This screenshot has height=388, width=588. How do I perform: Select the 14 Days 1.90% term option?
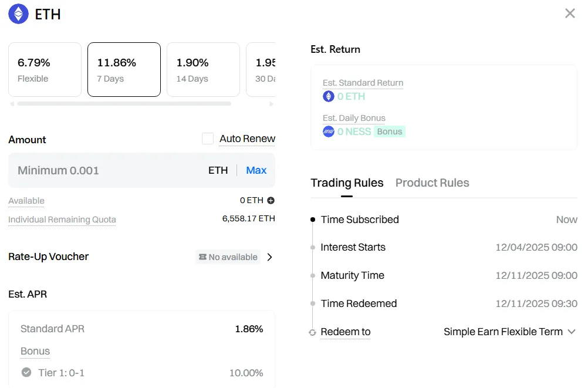203,69
